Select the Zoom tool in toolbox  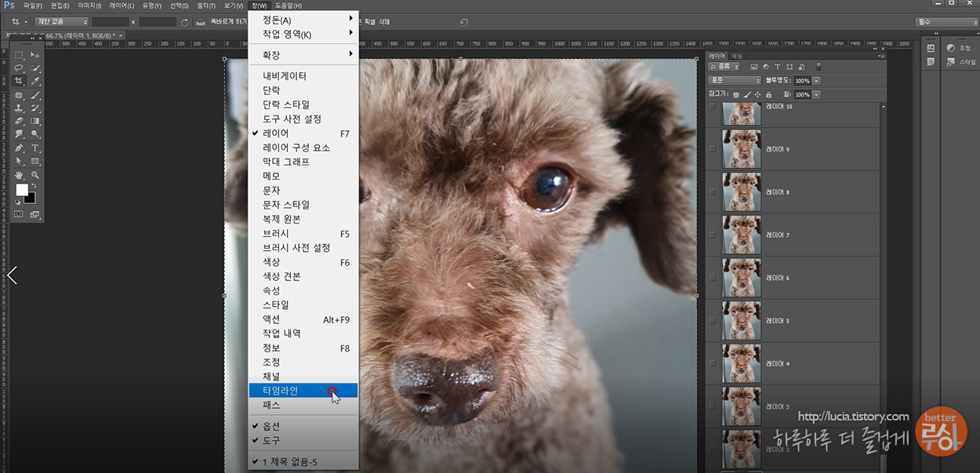pyautogui.click(x=35, y=174)
